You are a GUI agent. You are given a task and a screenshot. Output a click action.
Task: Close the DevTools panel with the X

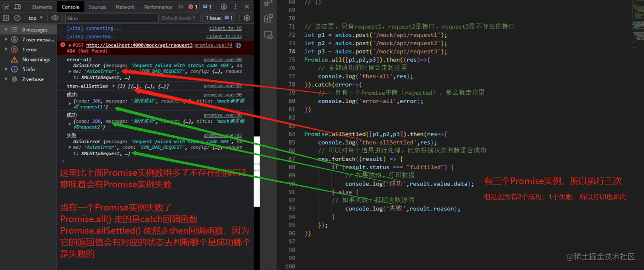point(247,7)
